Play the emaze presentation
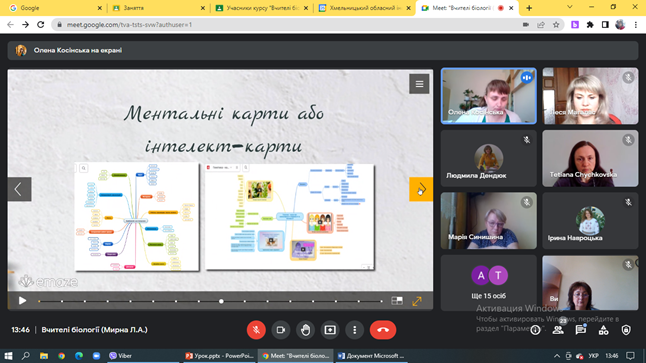The height and width of the screenshot is (363, 646). pos(22,301)
